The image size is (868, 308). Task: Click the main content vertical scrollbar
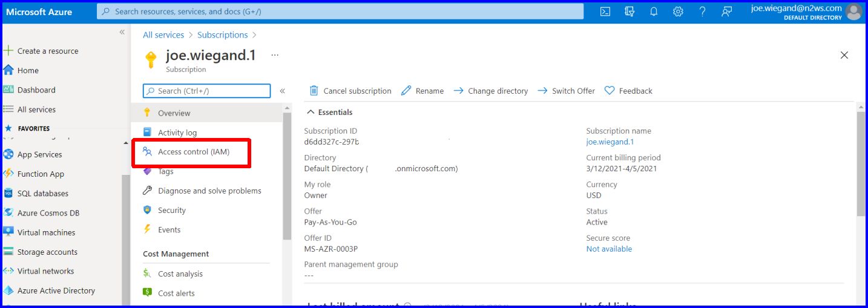pyautogui.click(x=861, y=163)
